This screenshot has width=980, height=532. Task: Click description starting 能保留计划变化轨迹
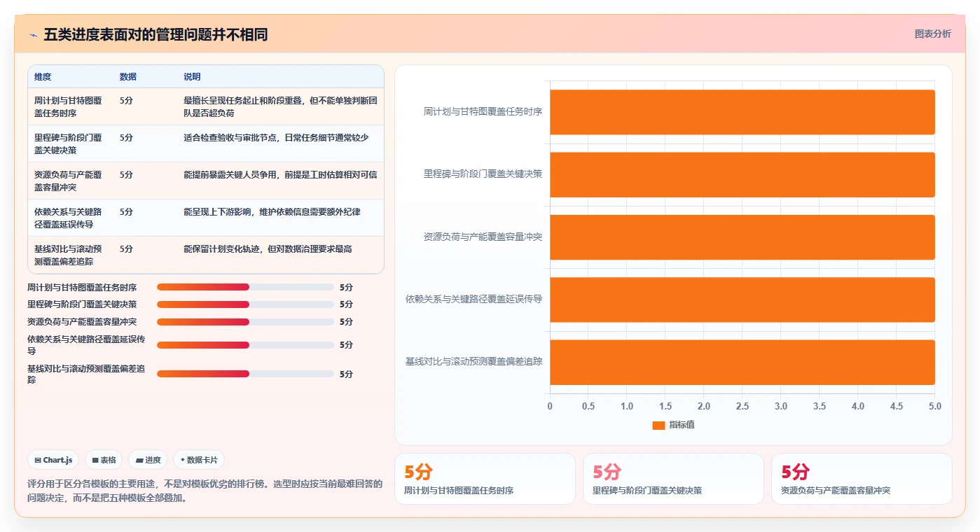[268, 249]
